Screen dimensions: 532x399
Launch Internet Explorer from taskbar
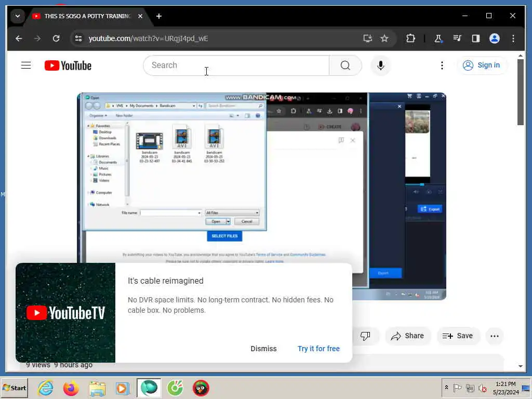[x=46, y=388]
